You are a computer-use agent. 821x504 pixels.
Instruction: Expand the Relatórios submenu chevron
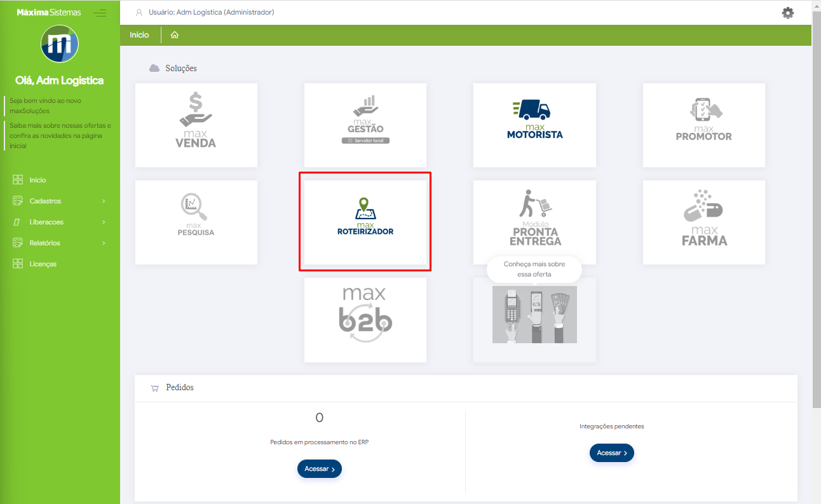(x=104, y=243)
